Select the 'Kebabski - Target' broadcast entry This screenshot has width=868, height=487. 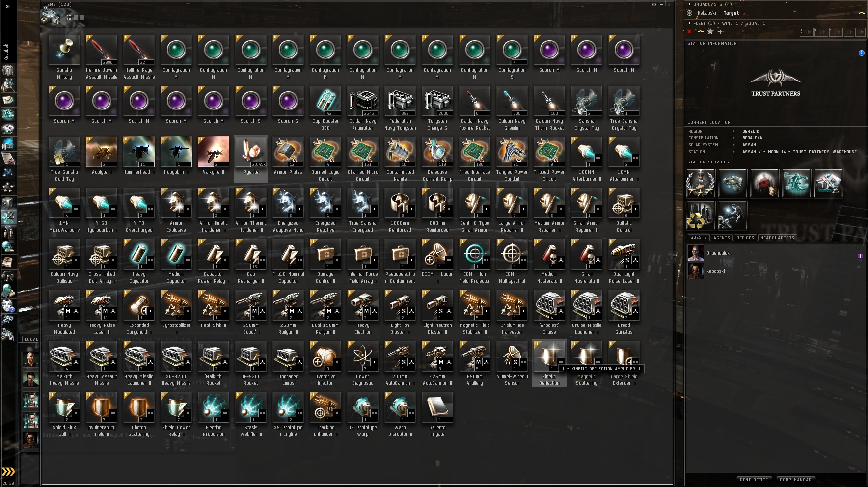click(x=776, y=13)
